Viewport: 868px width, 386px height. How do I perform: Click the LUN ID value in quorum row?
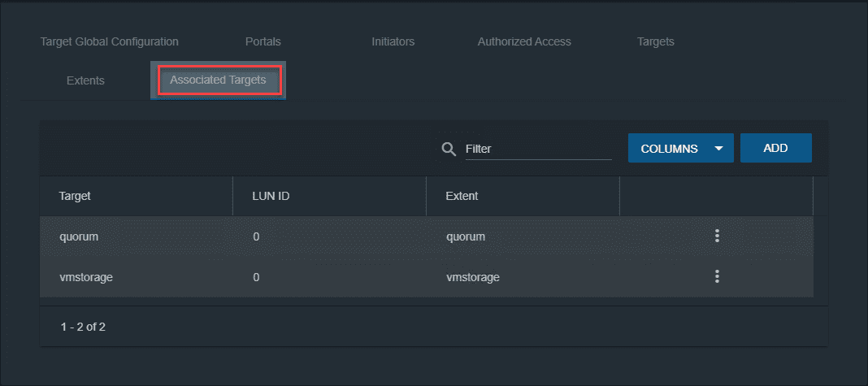[256, 236]
